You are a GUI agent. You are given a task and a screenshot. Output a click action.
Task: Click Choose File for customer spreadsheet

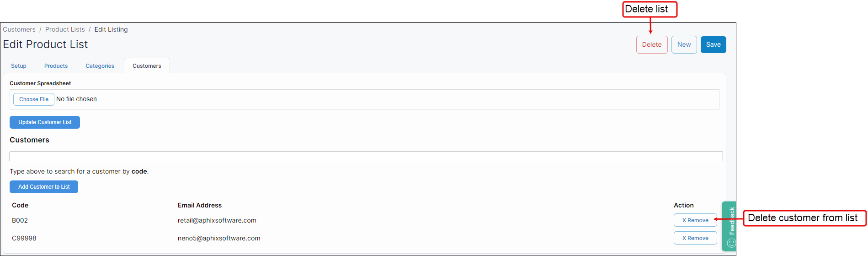(x=34, y=99)
